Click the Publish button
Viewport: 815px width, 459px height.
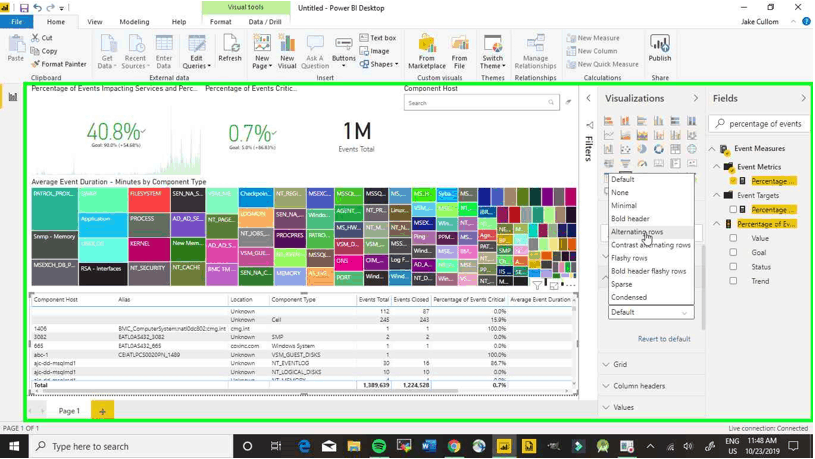(x=660, y=48)
